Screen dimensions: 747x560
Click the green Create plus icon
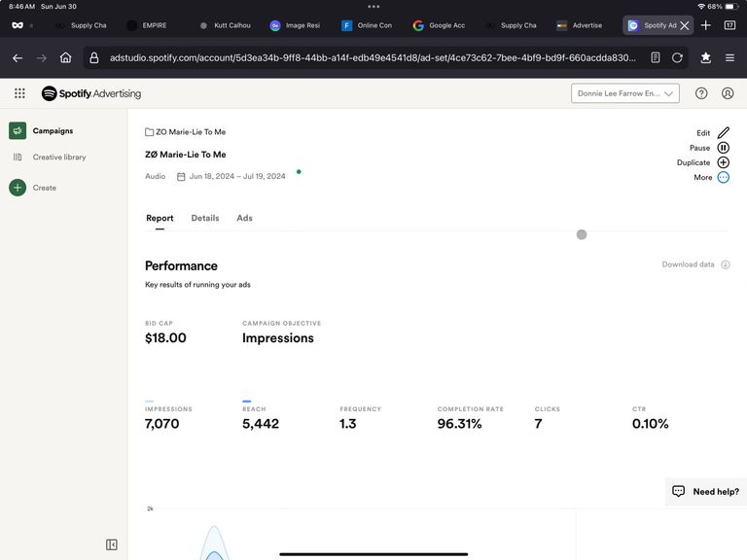click(x=18, y=188)
